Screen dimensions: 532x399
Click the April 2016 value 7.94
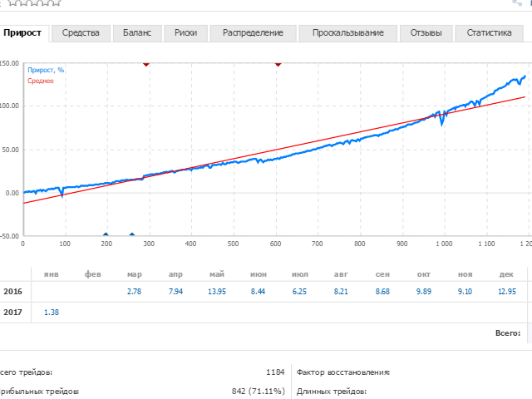(175, 292)
